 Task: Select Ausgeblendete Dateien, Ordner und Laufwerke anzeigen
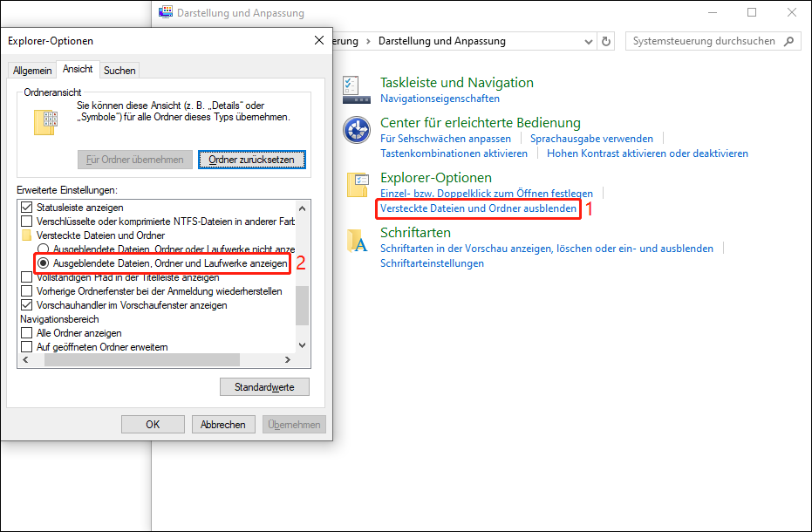pos(43,263)
